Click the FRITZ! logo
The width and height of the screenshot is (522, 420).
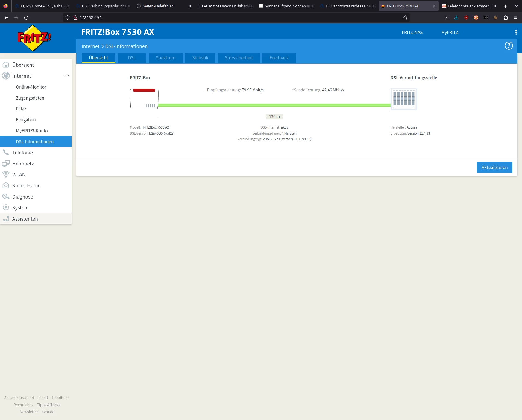coord(34,38)
